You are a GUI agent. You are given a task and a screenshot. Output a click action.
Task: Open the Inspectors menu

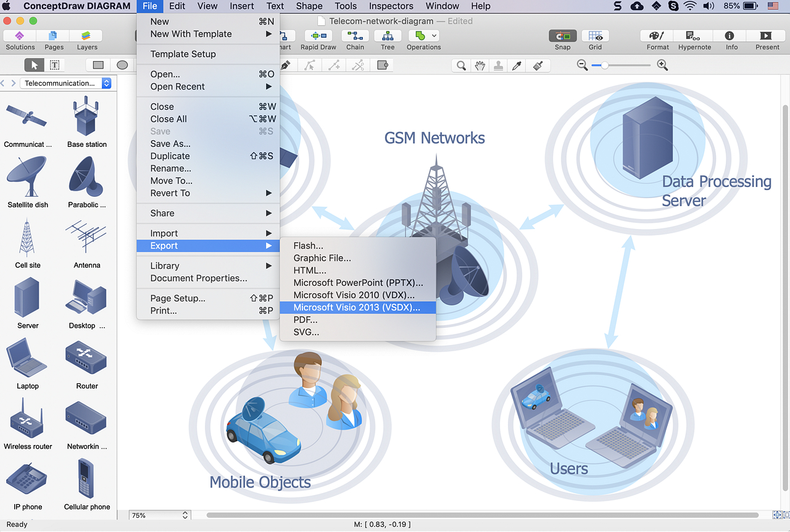(x=391, y=6)
